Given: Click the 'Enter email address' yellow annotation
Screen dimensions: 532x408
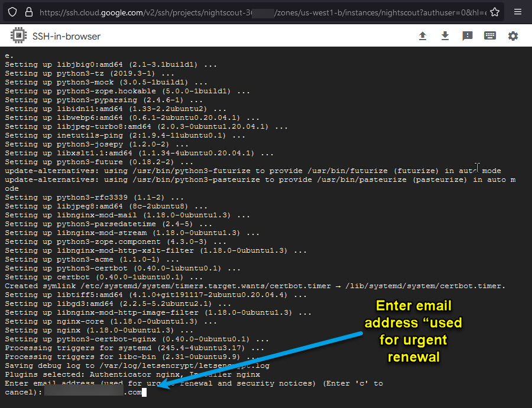Looking at the screenshot, I should (x=413, y=331).
